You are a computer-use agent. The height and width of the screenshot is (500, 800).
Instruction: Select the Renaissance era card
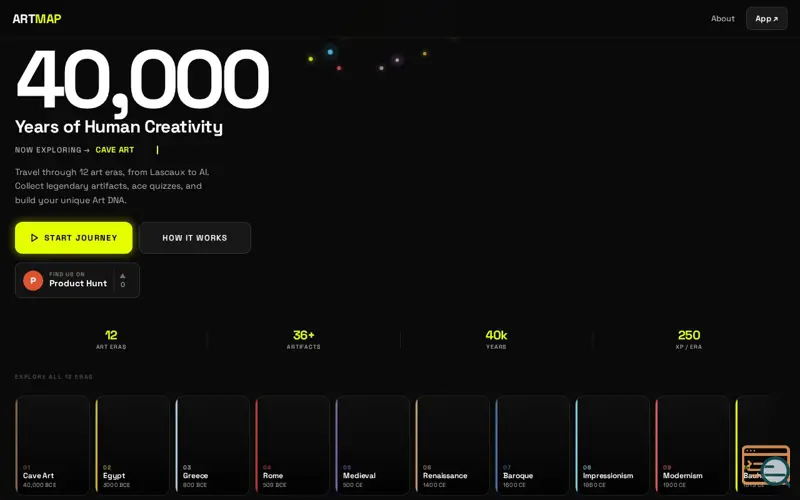(453, 445)
